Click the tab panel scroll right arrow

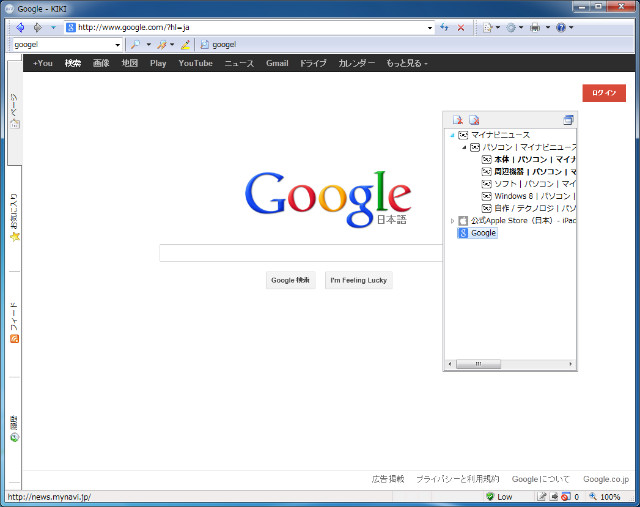click(571, 364)
